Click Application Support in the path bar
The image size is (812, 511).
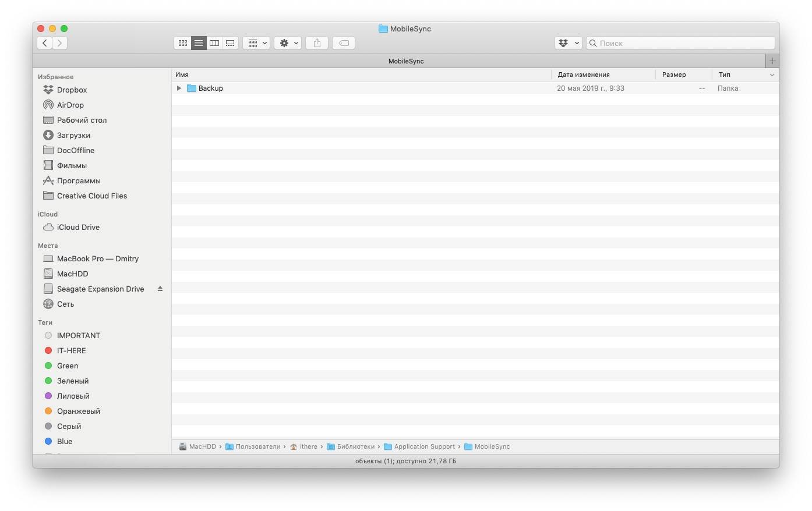[424, 447]
